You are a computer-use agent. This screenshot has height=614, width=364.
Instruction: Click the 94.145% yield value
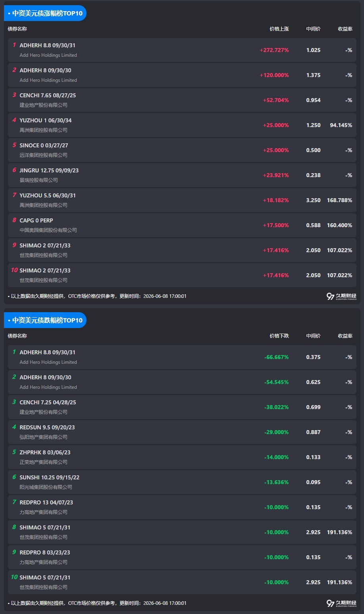point(341,125)
